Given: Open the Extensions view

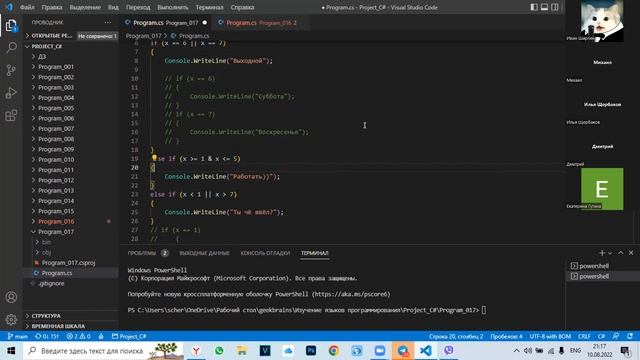Looking at the screenshot, I should click(x=11, y=116).
